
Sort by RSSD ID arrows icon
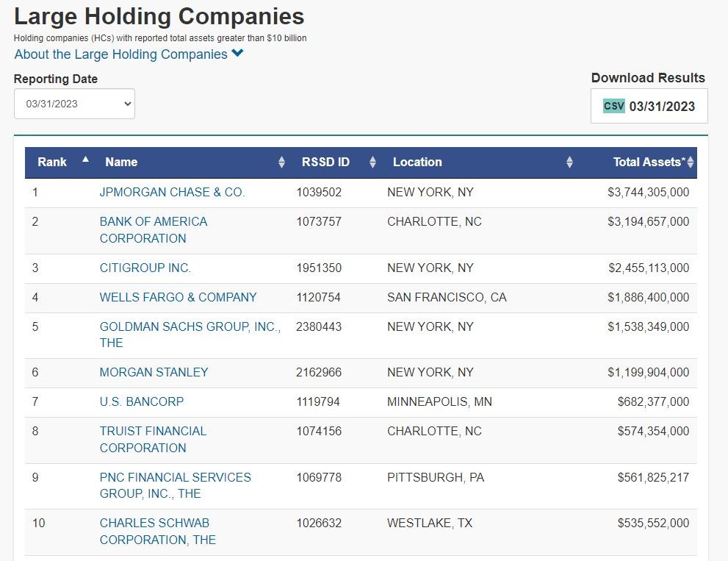click(372, 162)
